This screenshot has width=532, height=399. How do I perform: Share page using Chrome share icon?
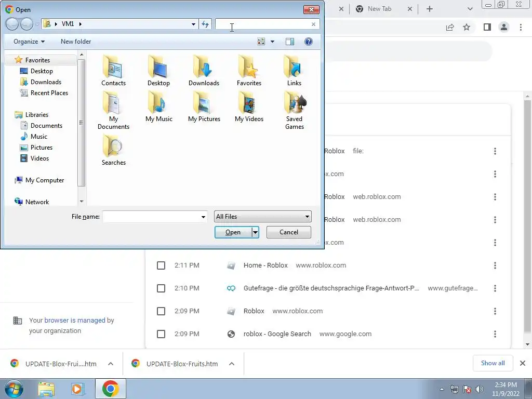click(450, 27)
